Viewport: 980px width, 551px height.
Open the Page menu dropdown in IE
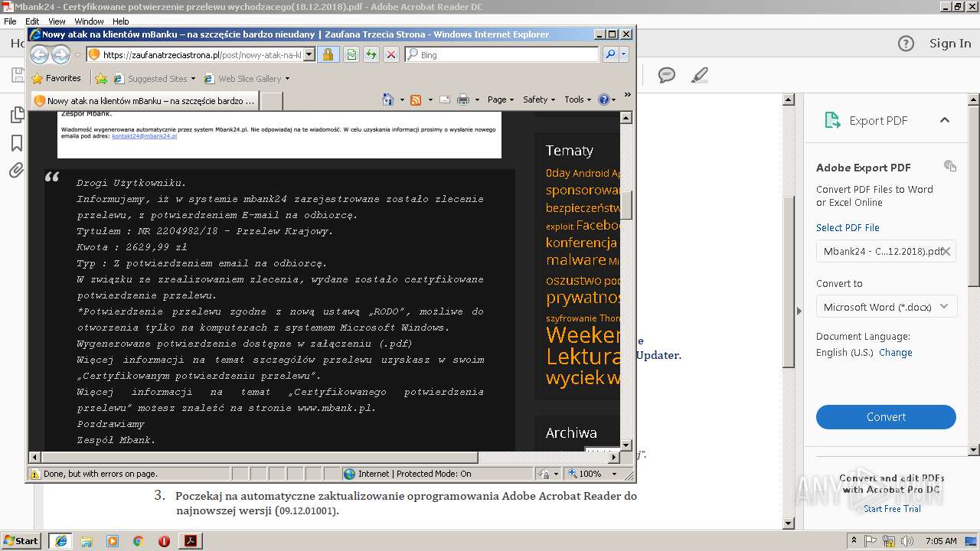tap(501, 99)
